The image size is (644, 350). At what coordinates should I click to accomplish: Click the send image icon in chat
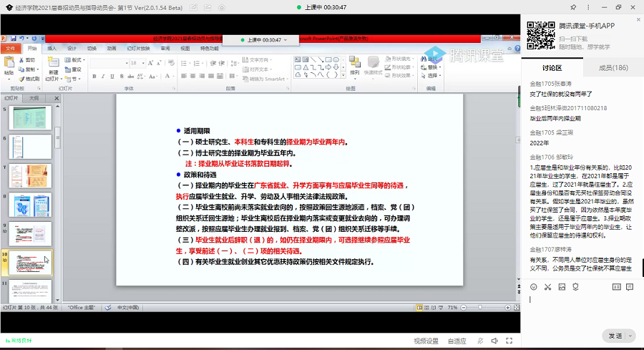click(563, 287)
